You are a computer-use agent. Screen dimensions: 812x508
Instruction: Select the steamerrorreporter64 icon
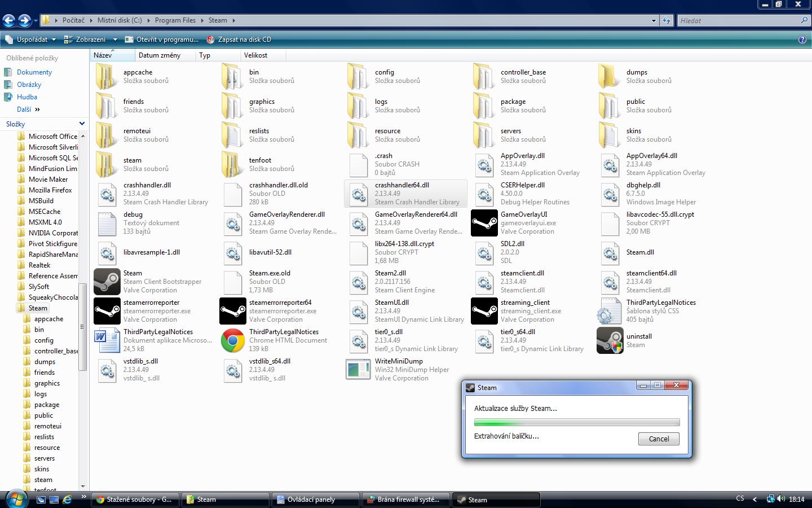click(x=232, y=311)
